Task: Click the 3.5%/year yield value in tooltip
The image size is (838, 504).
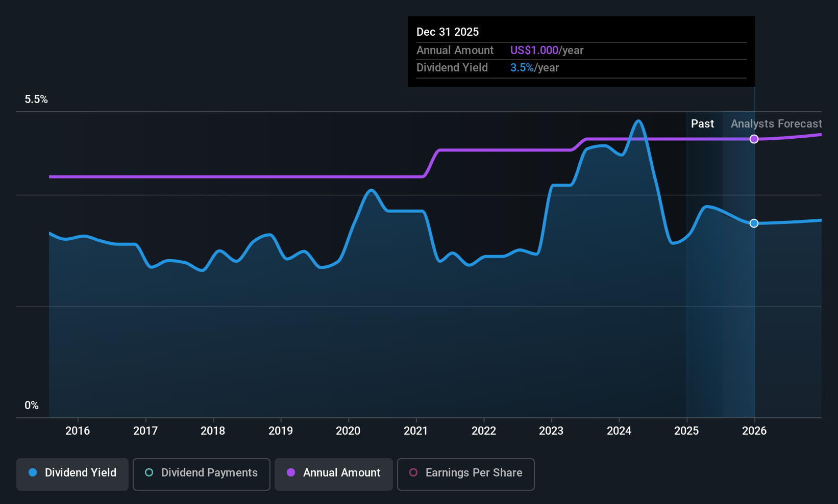Action: (x=534, y=67)
